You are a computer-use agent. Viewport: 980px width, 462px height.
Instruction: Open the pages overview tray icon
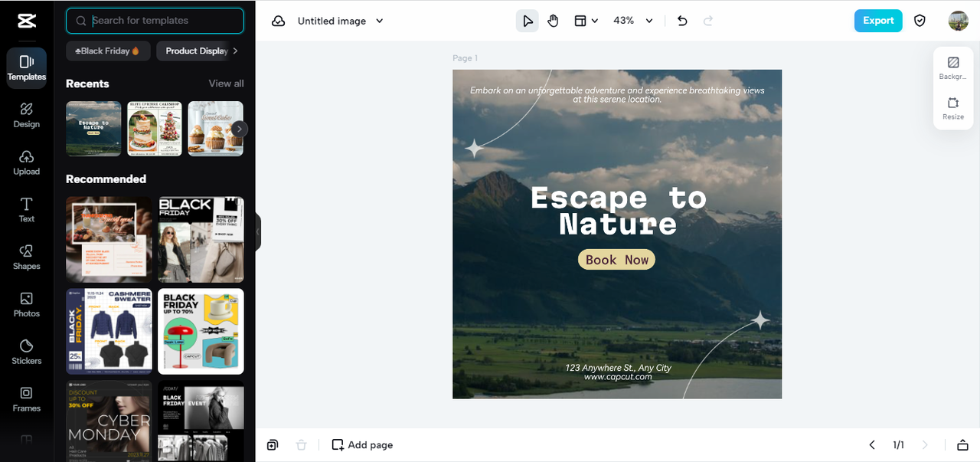pos(962,445)
